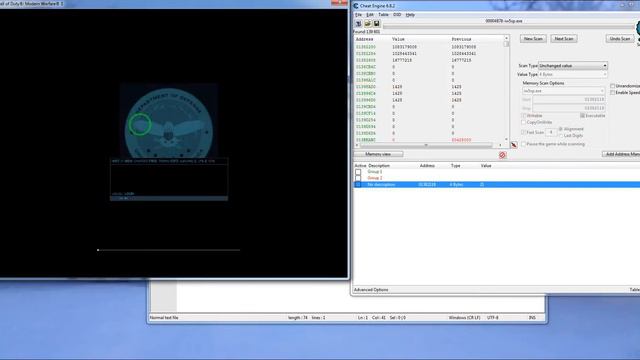Click the scan results vertical scrollbar up arrow
The width and height of the screenshot is (640, 360).
(x=507, y=38)
